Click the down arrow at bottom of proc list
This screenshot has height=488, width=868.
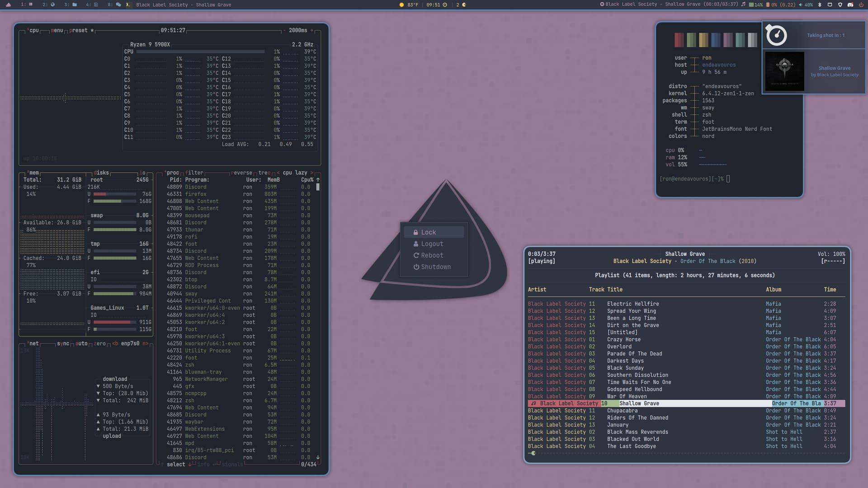pyautogui.click(x=318, y=457)
